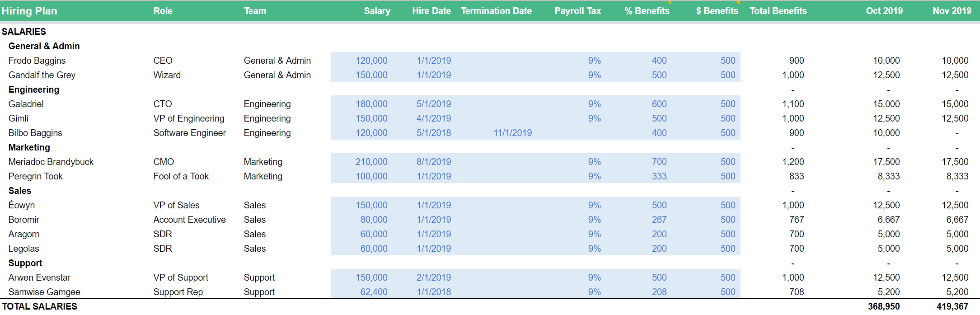Click the Hiring Plan header cell

click(x=30, y=11)
